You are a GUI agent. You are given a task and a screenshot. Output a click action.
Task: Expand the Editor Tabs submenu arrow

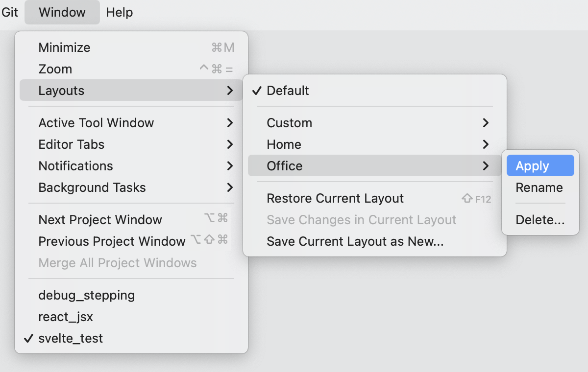coord(230,144)
